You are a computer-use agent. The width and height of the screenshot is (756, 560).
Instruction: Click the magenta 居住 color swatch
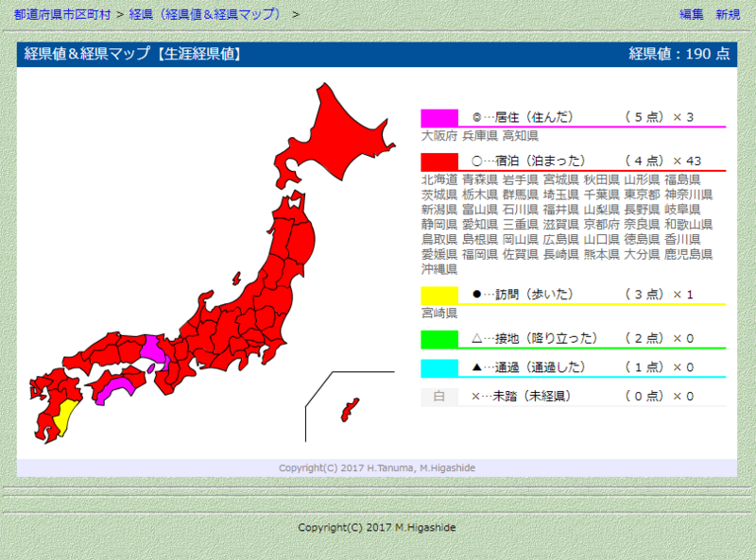[439, 118]
